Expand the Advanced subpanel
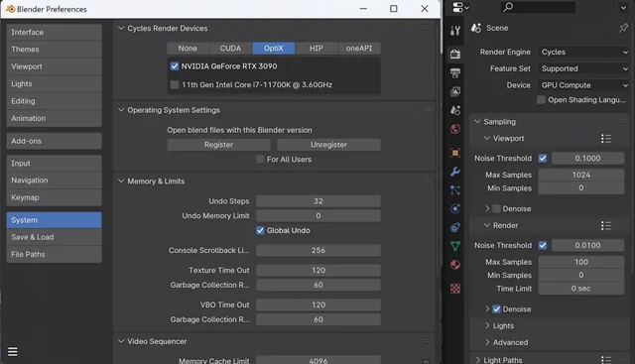The height and width of the screenshot is (364, 635). pos(487,342)
